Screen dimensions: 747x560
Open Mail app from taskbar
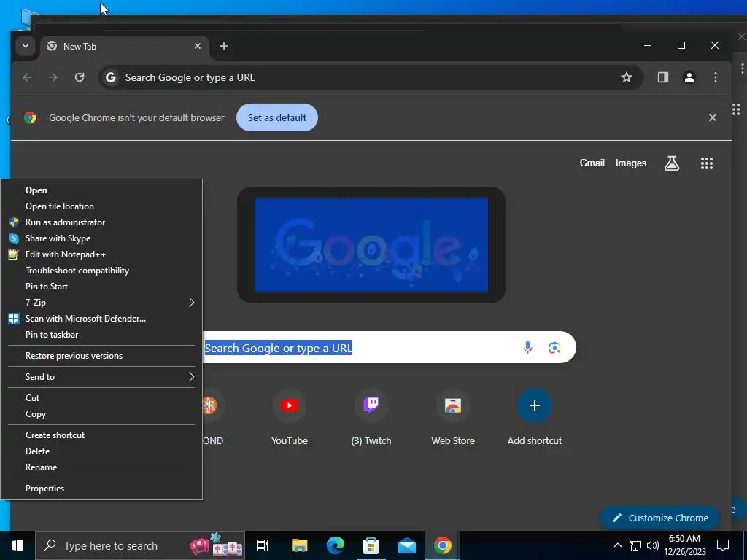point(407,545)
